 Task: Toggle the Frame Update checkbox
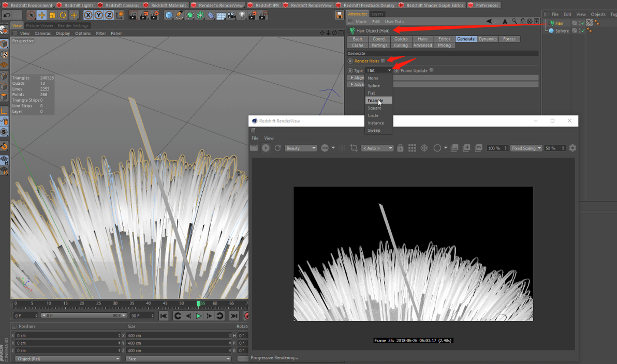pos(431,70)
